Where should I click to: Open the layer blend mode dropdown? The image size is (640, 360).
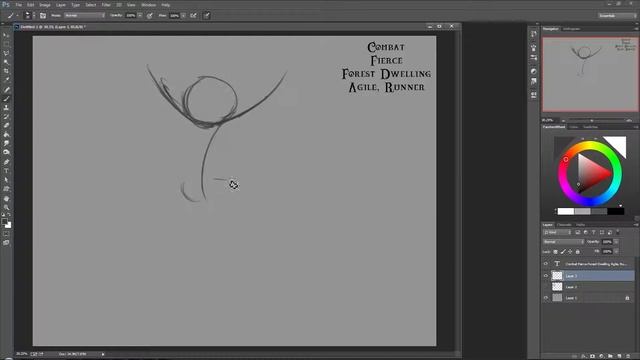[x=563, y=242]
